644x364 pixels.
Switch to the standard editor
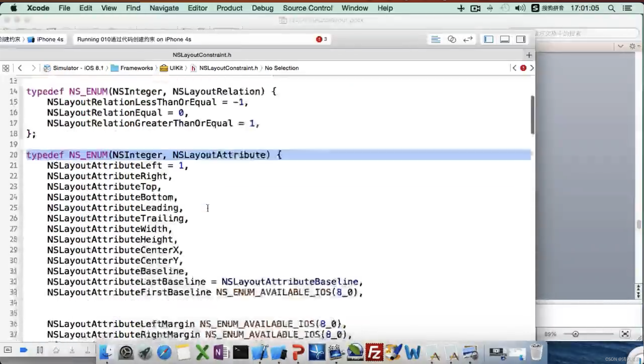[436, 39]
